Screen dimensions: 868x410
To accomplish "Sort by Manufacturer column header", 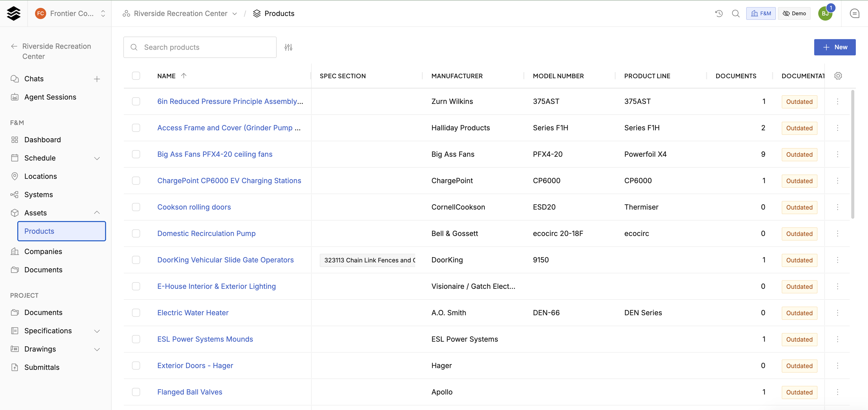I will [x=457, y=76].
